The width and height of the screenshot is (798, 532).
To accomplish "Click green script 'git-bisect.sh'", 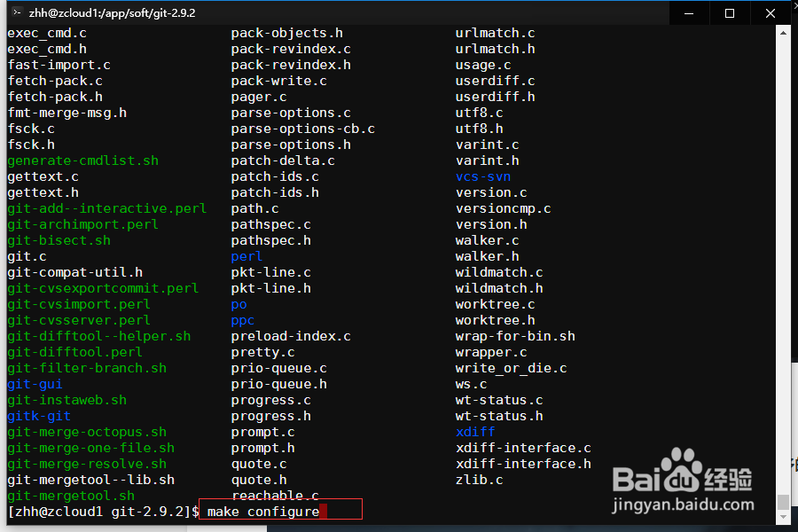I will [x=59, y=241].
